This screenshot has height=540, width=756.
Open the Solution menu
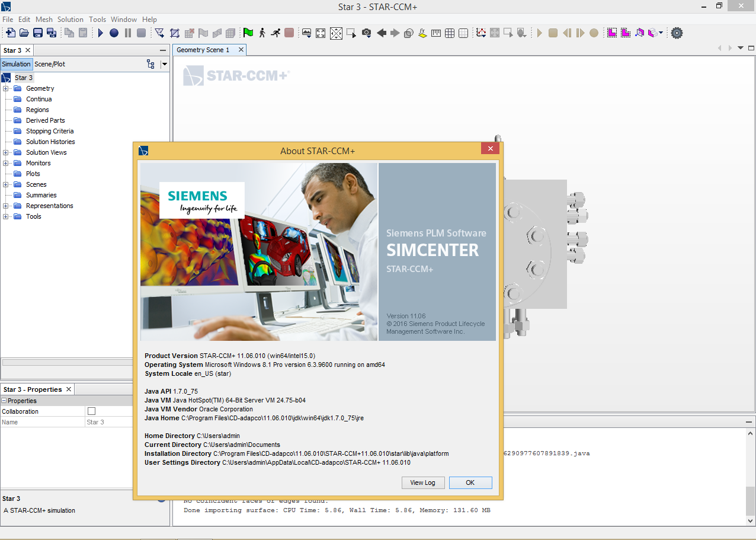point(71,20)
